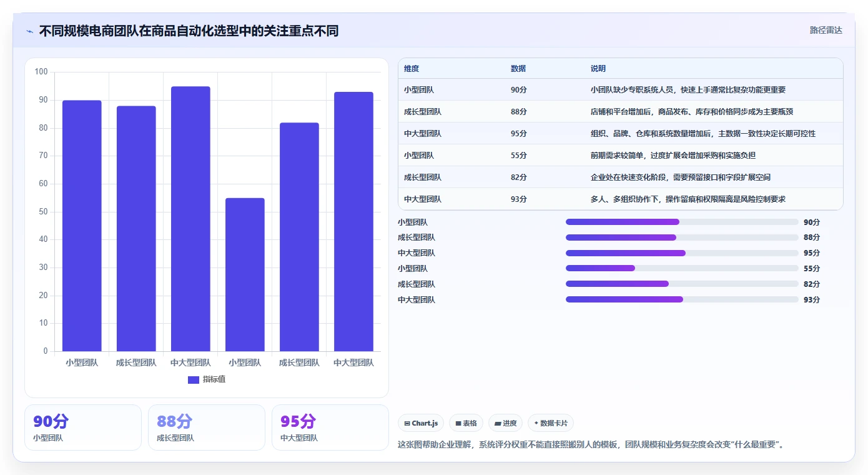The height and width of the screenshot is (475, 868).
Task: Click the 中大型团队 label on the 93分 progress row
Action: click(x=417, y=299)
